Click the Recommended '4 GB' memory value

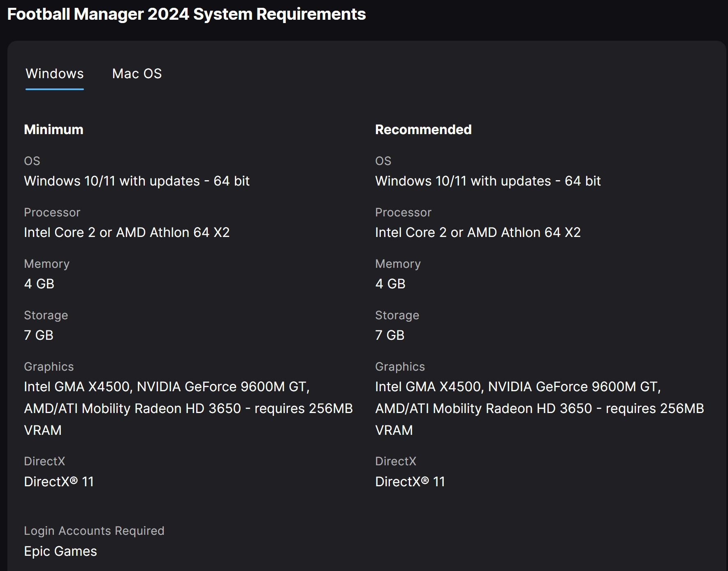390,284
